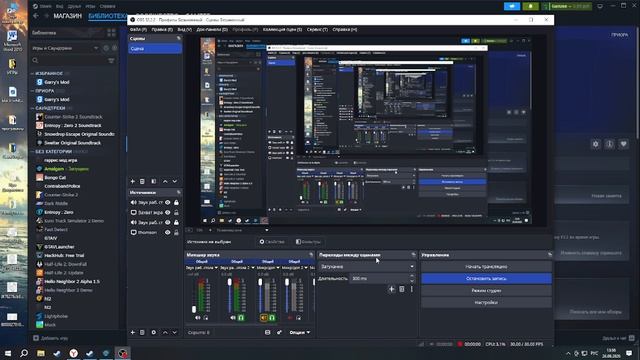Click the mixer layout icon left of the link icon

coord(268,332)
